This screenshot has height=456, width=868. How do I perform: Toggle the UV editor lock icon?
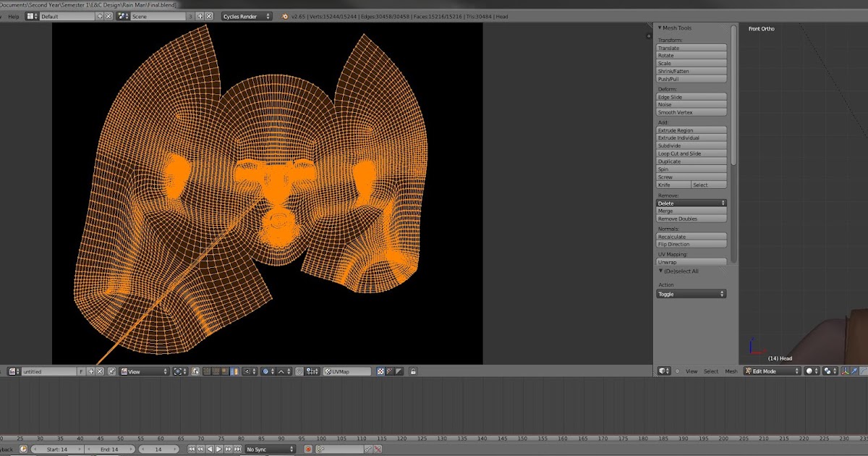[413, 371]
